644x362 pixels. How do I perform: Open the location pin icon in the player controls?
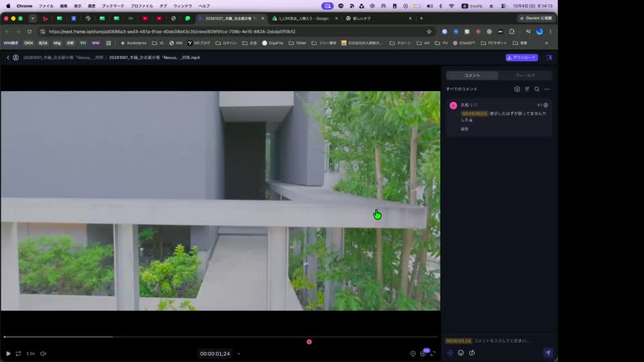[x=413, y=353]
